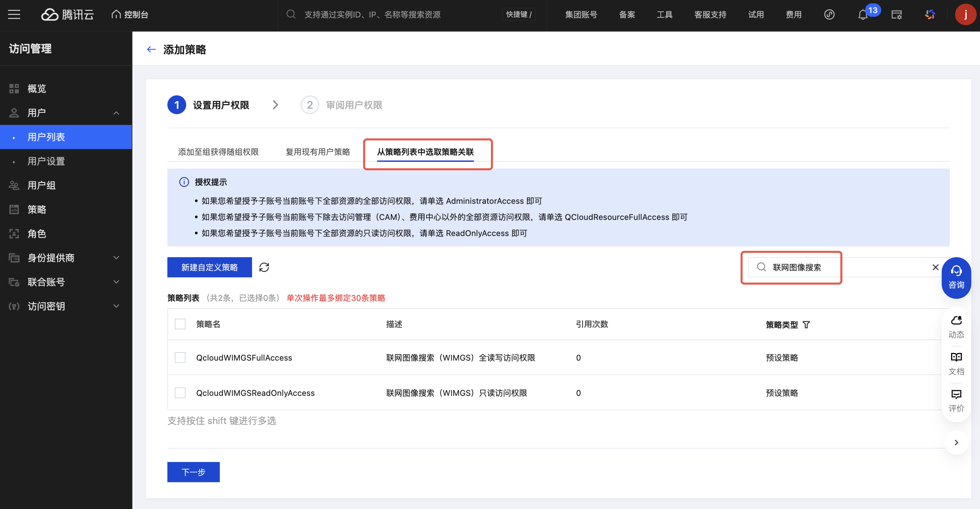This screenshot has width=980, height=509.
Task: Click the 下一步 button
Action: point(193,472)
